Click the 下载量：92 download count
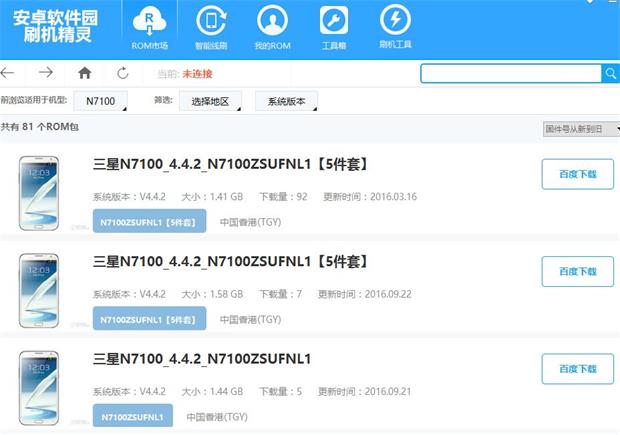 pos(283,197)
